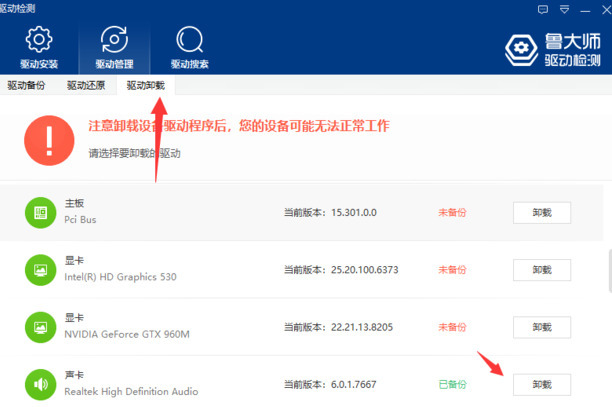Screen dimensions: 612x407
Task: Close the 驱动检测 window
Action: click(607, 9)
